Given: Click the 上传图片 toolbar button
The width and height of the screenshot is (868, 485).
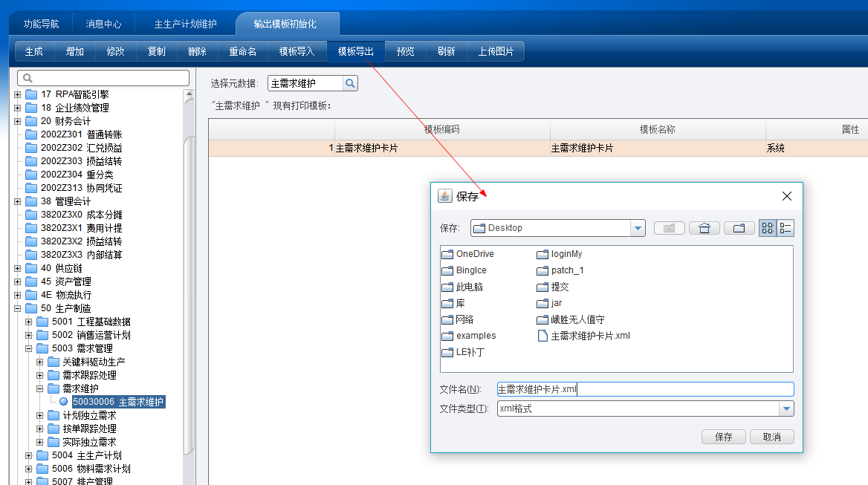Looking at the screenshot, I should pyautogui.click(x=496, y=51).
